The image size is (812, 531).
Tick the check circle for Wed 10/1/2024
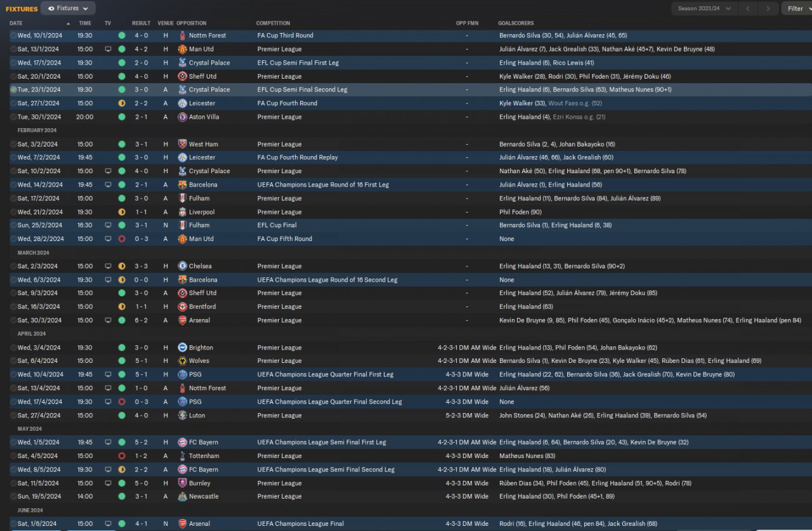[x=13, y=36]
